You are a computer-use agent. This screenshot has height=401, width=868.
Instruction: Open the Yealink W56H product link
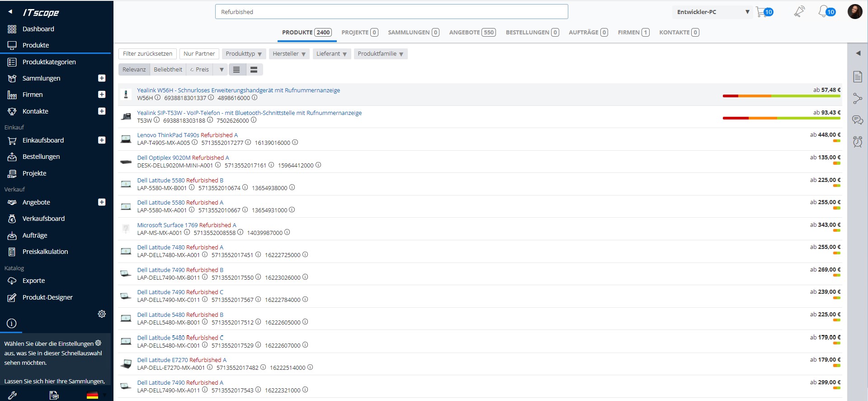[x=239, y=91]
